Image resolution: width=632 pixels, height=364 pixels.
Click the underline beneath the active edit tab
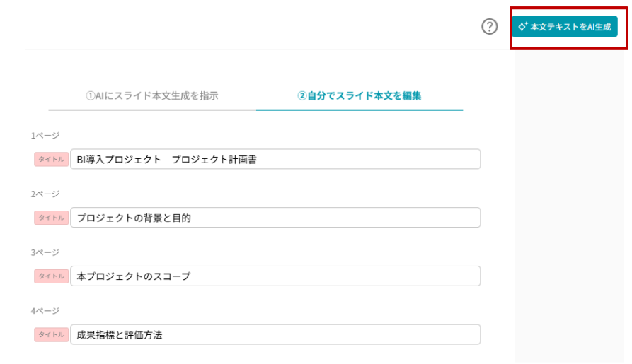360,110
